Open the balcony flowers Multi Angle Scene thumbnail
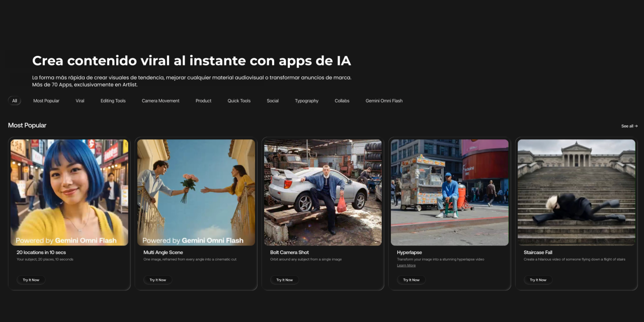Screen dimensions: 644x322 click(196, 192)
